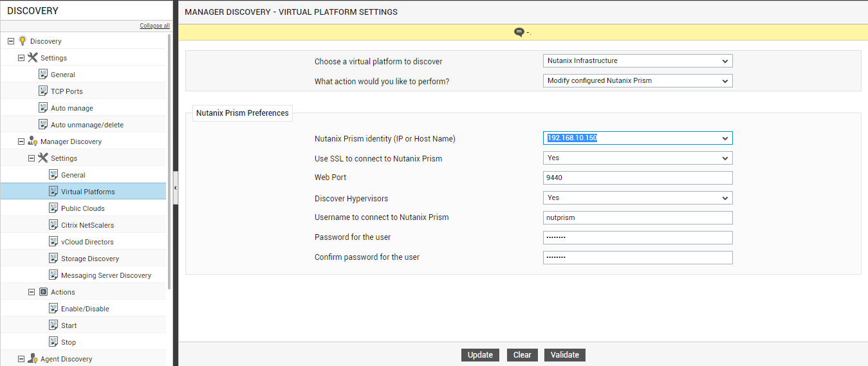Collapse the Actions node
Viewport: 868px width, 366px height.
click(x=31, y=291)
